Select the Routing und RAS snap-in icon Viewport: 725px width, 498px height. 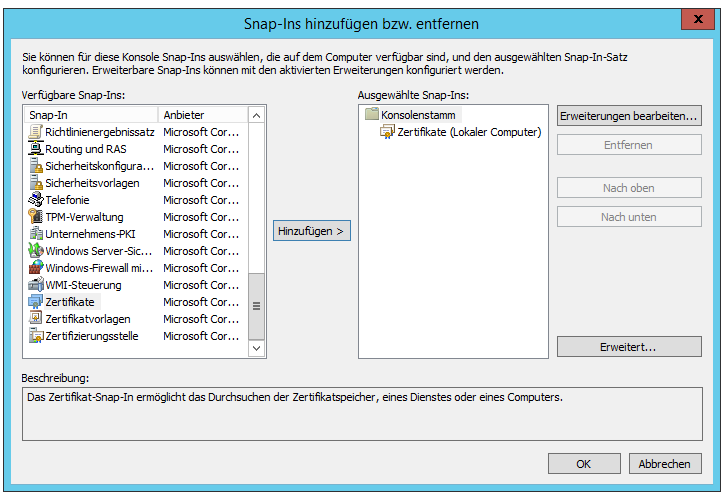[x=36, y=149]
